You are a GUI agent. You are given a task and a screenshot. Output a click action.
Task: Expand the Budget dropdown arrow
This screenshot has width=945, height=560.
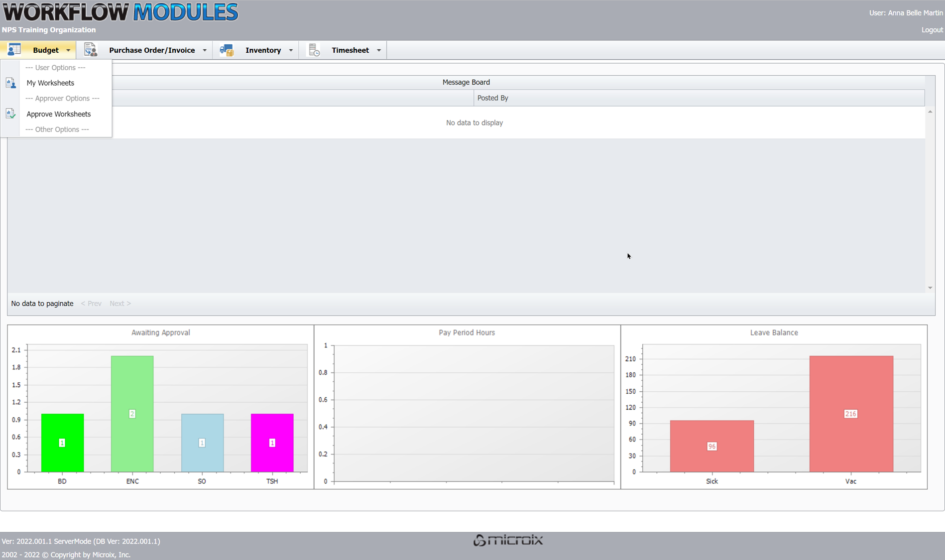[x=68, y=50]
